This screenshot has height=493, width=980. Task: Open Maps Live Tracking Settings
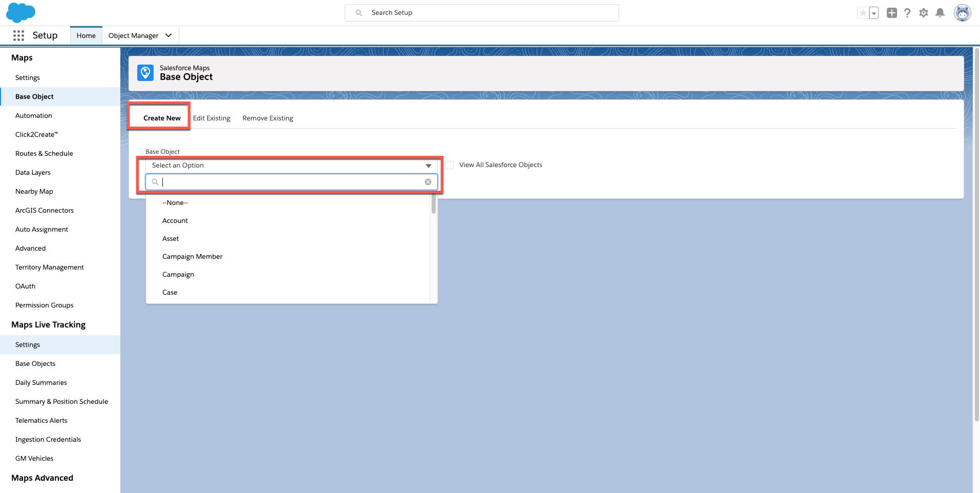coord(60,345)
